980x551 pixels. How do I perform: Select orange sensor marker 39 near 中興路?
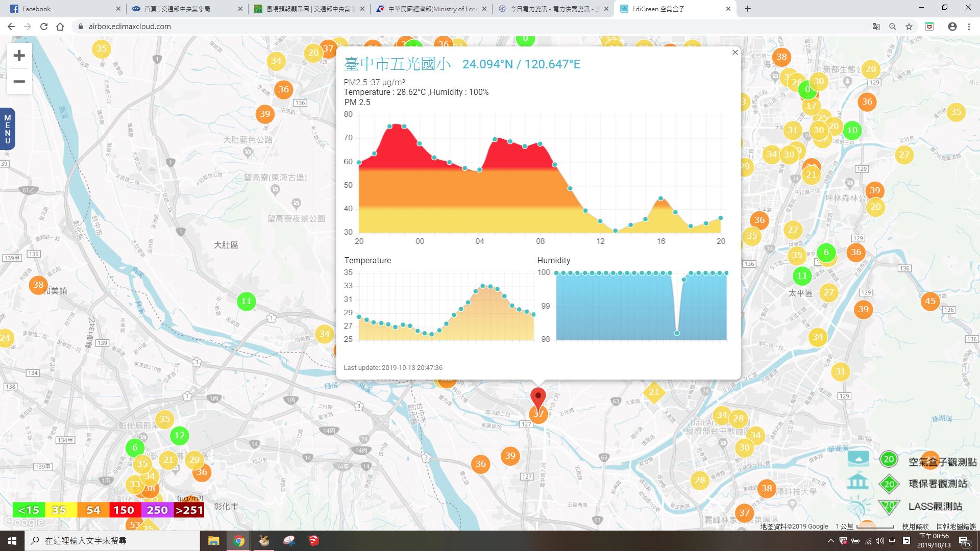[264, 114]
